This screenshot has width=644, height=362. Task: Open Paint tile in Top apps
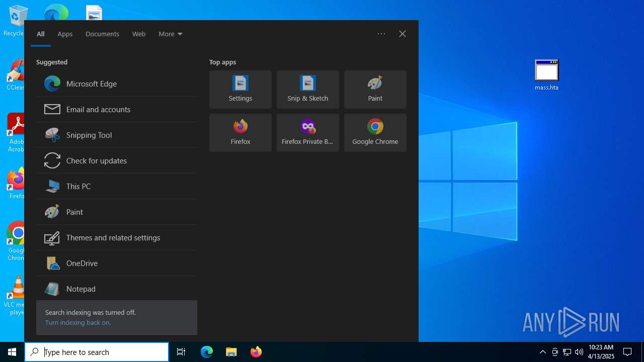click(375, 89)
